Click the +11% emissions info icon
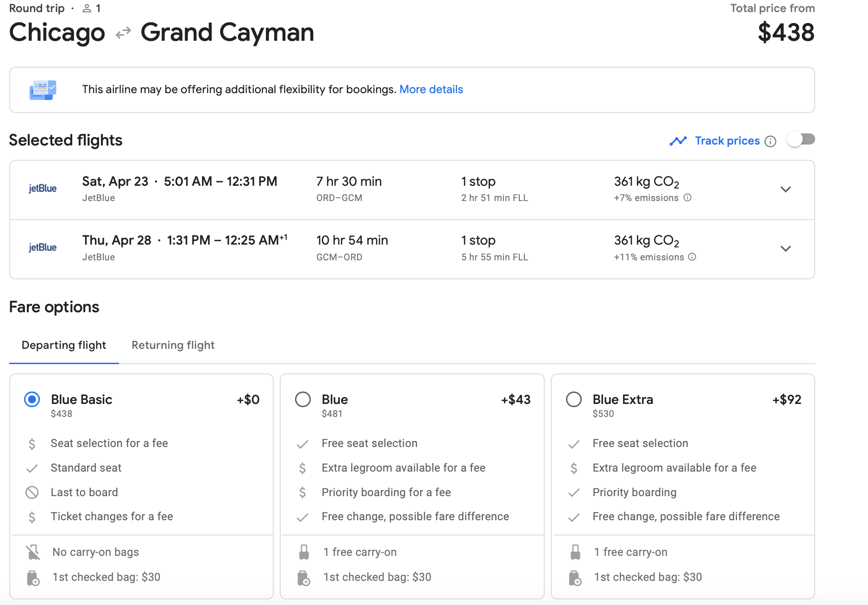868x605 pixels. click(x=692, y=257)
